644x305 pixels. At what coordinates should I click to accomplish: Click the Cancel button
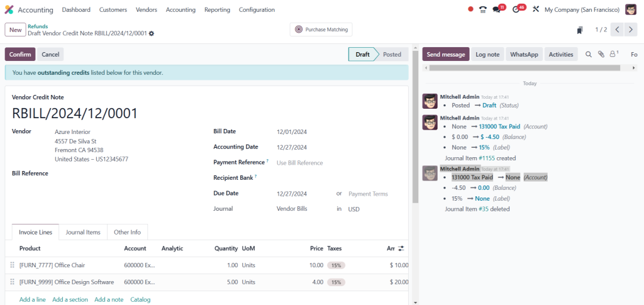(50, 54)
